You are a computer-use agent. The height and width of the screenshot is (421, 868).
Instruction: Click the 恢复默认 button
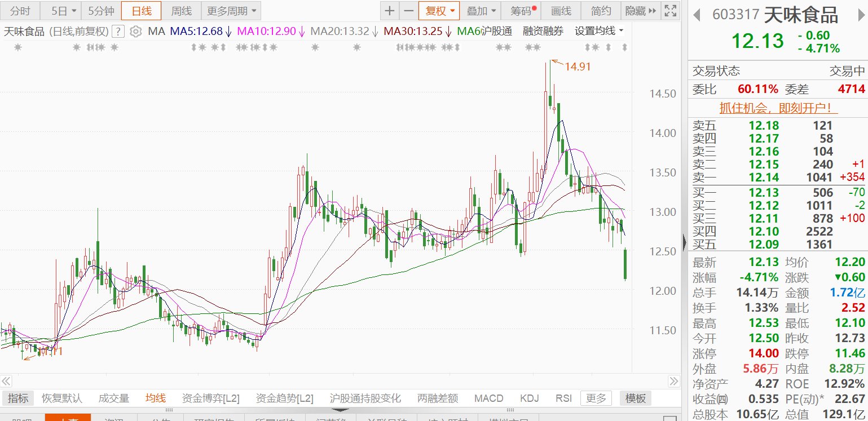tap(62, 398)
